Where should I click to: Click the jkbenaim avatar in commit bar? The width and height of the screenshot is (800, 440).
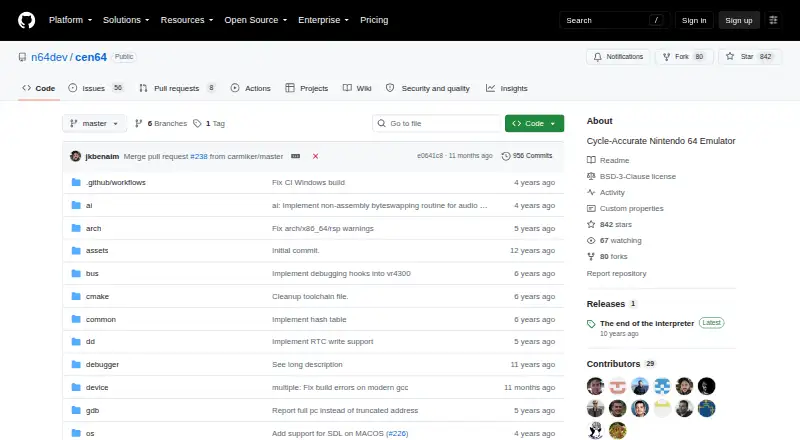pyautogui.click(x=76, y=156)
